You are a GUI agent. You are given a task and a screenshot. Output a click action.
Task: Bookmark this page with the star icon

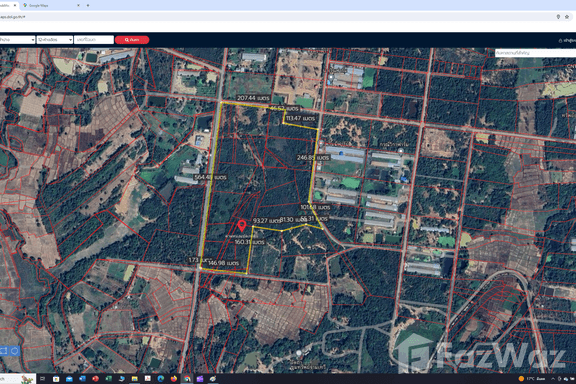pyautogui.click(x=567, y=17)
